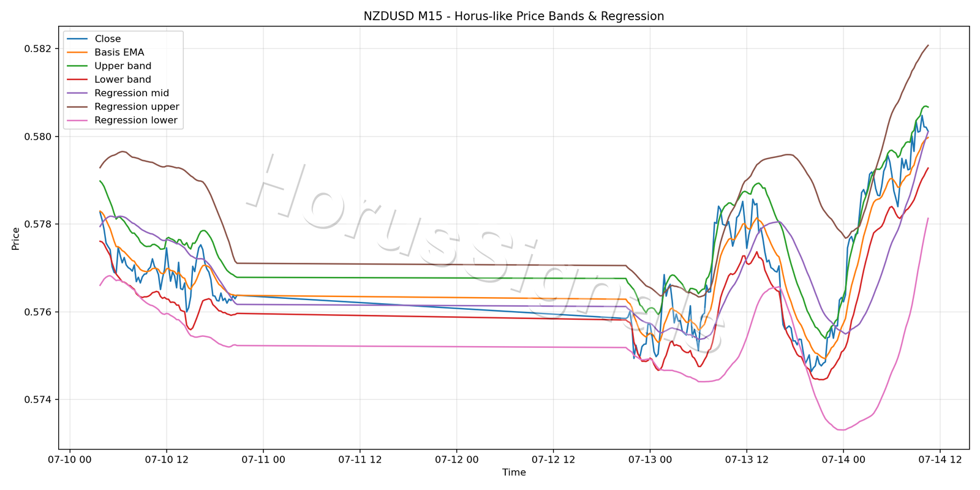The height and width of the screenshot is (490, 980).
Task: Click the chart title 'NZDUSD M15 - Horus-like Price Bands & Regression'
Action: 514,17
